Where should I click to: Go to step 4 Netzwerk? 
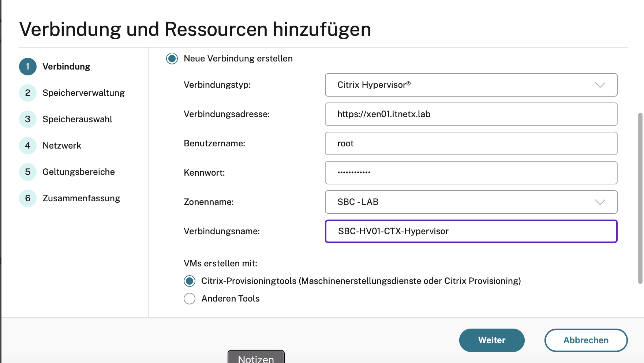click(50, 146)
